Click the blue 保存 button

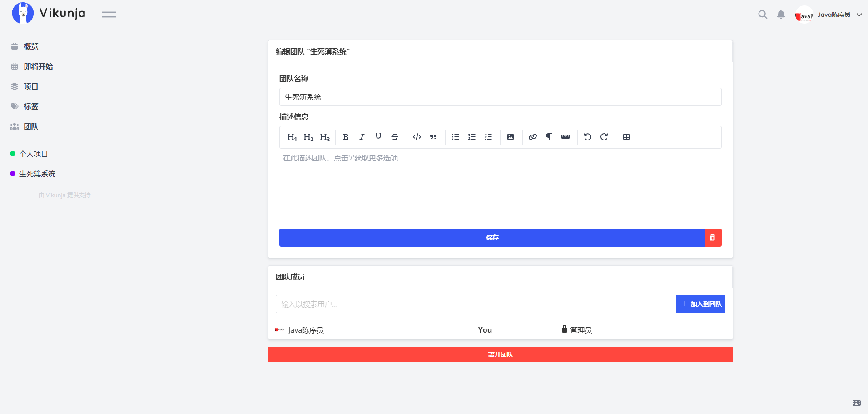(492, 238)
